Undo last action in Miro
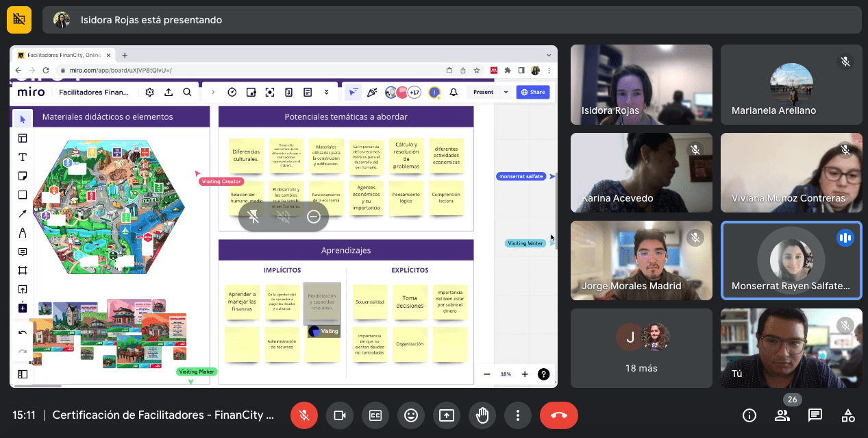This screenshot has width=868, height=438. (23, 332)
